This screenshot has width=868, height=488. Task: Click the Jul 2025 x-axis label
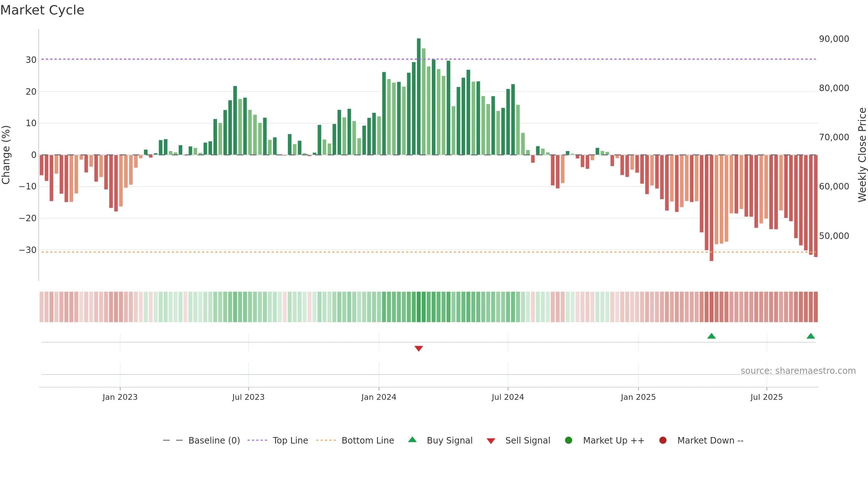point(767,397)
